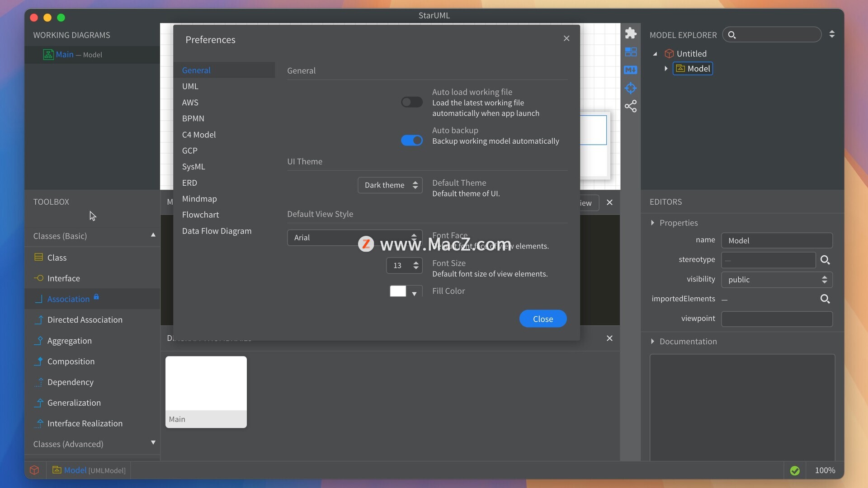Open the Default Theme dropdown

point(390,185)
